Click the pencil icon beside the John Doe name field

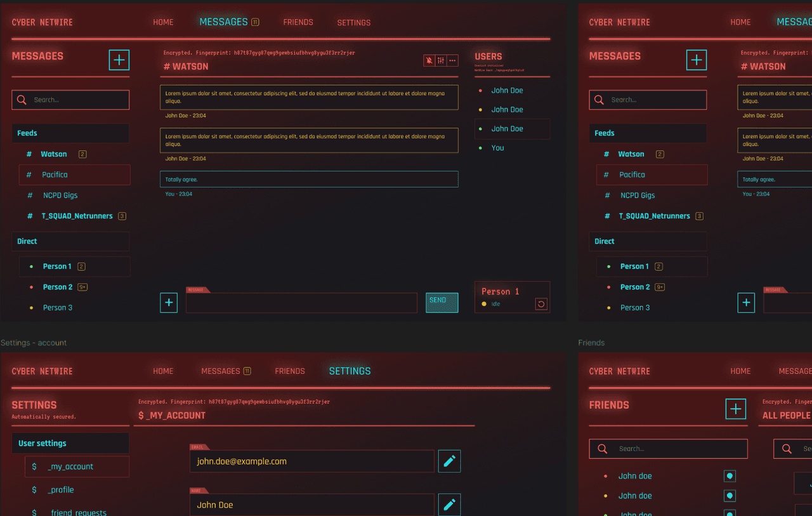(x=449, y=505)
